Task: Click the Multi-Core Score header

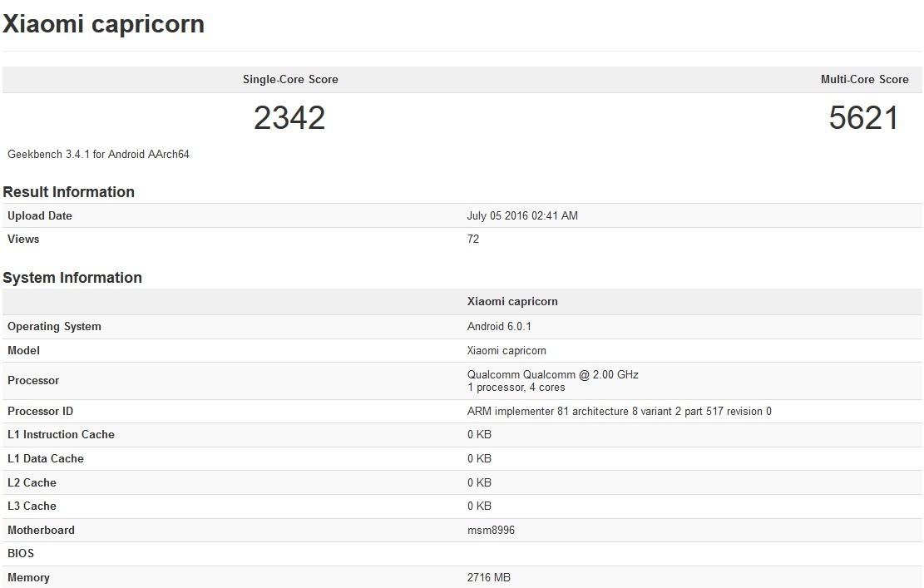Action: click(864, 80)
